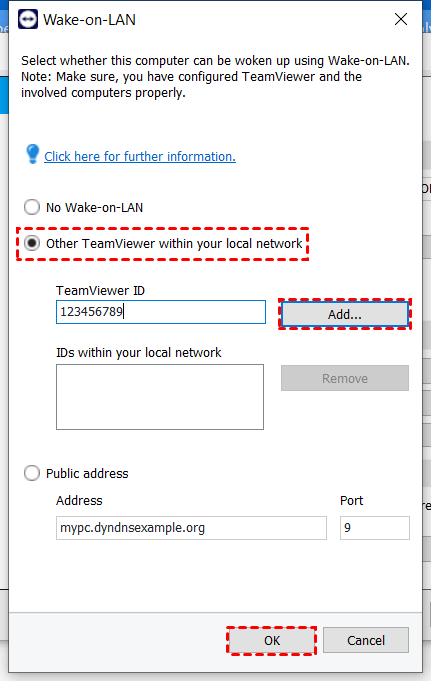The image size is (431, 681).
Task: Select Other TeamViewer within local network radio
Action: coord(32,243)
